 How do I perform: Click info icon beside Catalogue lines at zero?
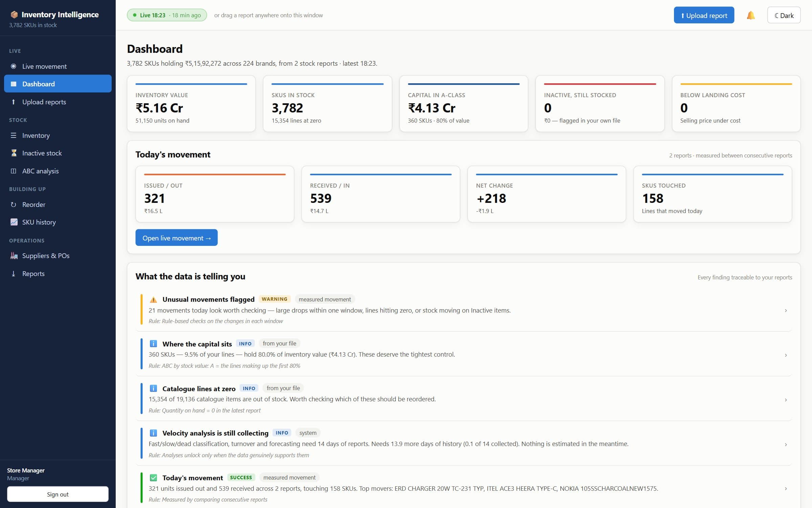click(153, 388)
